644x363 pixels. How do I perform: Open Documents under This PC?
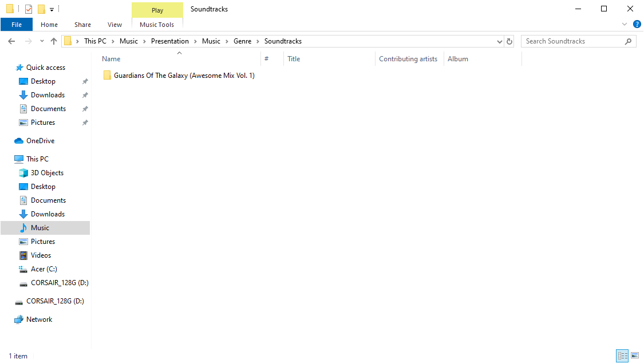point(49,200)
